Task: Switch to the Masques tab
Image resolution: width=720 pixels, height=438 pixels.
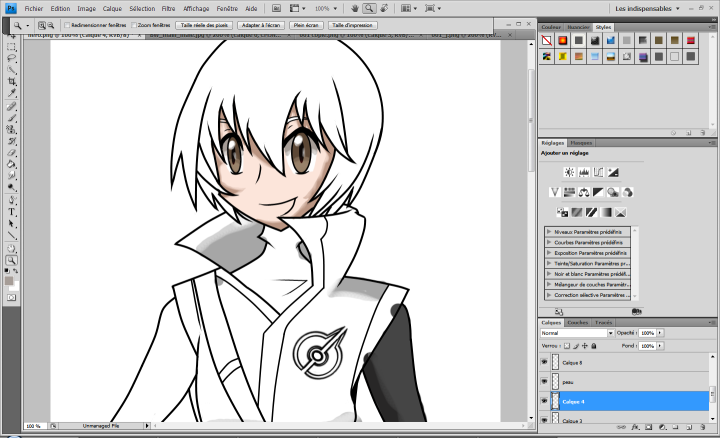Action: [x=581, y=143]
